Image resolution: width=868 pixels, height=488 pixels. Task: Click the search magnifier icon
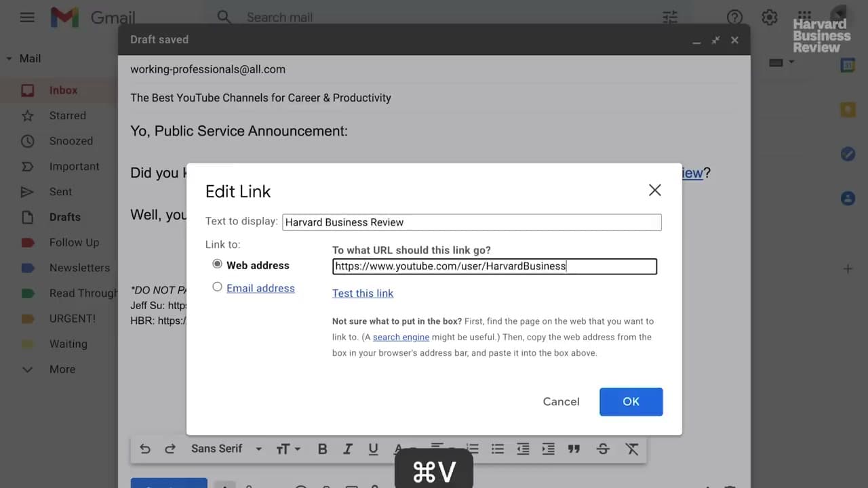[x=224, y=18]
